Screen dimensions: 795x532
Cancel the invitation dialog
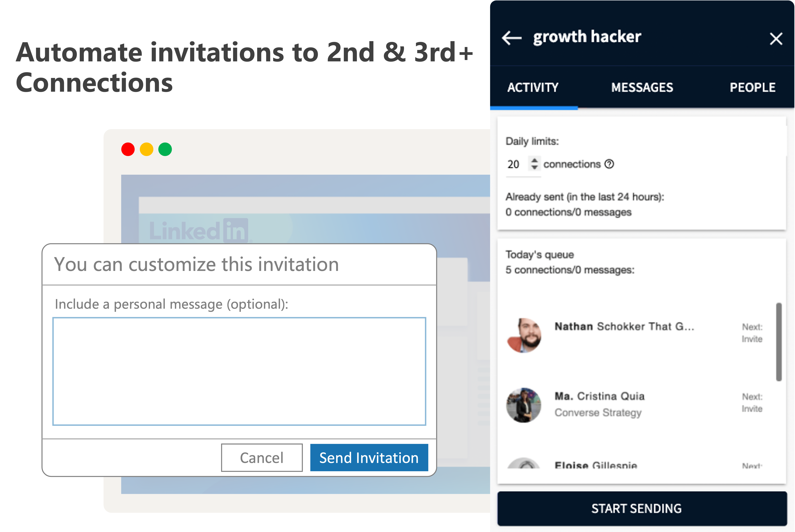[262, 458]
